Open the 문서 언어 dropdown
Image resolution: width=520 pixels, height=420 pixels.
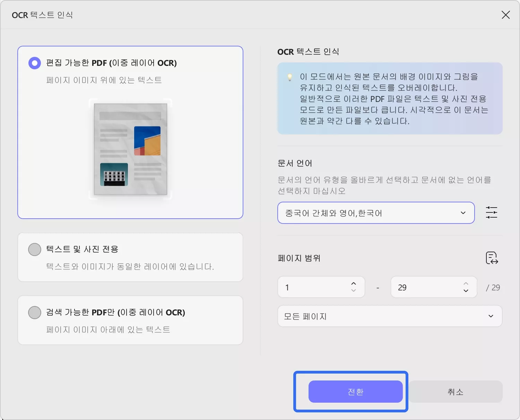click(376, 213)
